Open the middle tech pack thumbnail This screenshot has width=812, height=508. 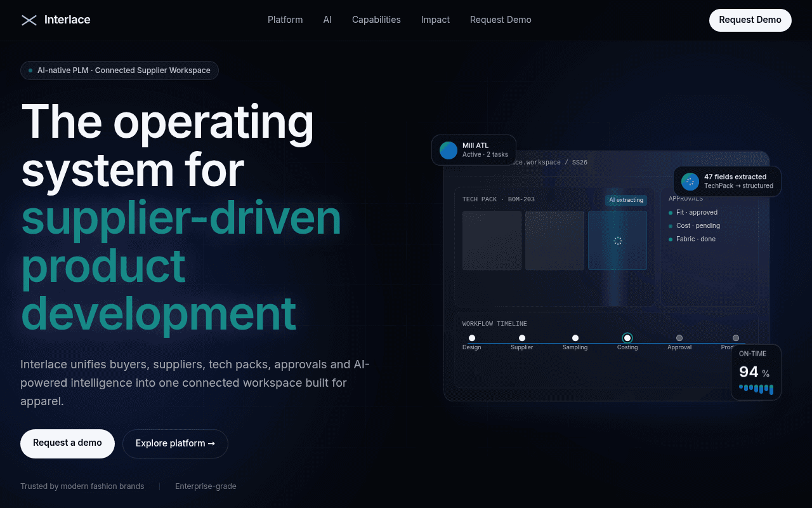point(554,241)
